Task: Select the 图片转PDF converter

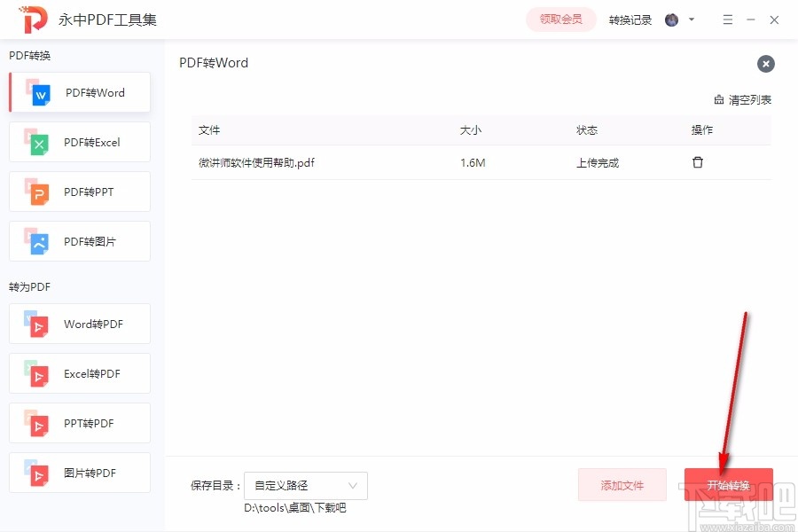Action: 78,473
